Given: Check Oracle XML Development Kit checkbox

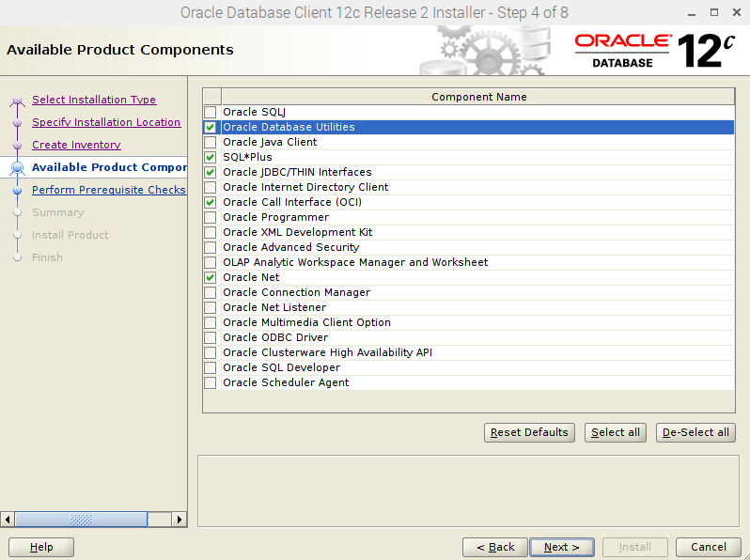Looking at the screenshot, I should click(x=210, y=232).
